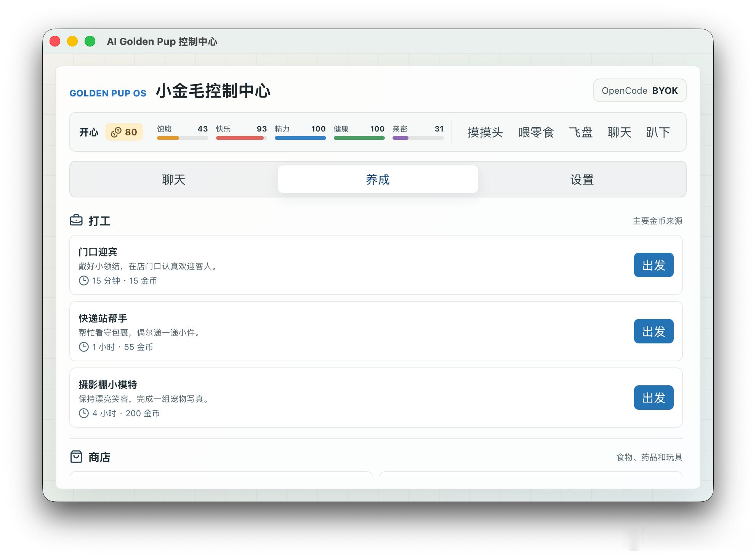Click the 快乐 value 93
Viewport: 756px width, 558px height.
pyautogui.click(x=262, y=129)
